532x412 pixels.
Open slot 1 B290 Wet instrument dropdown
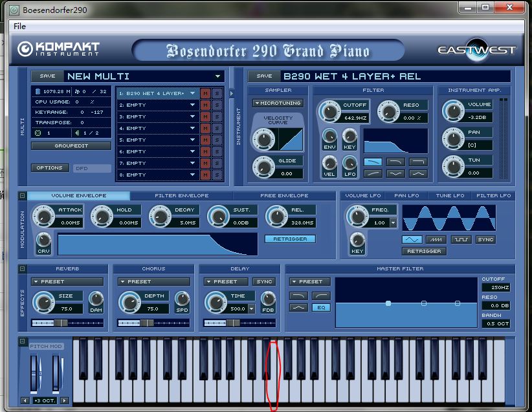[192, 93]
